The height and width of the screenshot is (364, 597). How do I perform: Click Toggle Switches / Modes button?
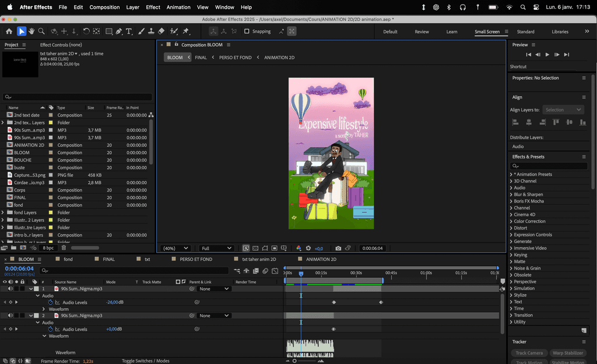tap(145, 361)
